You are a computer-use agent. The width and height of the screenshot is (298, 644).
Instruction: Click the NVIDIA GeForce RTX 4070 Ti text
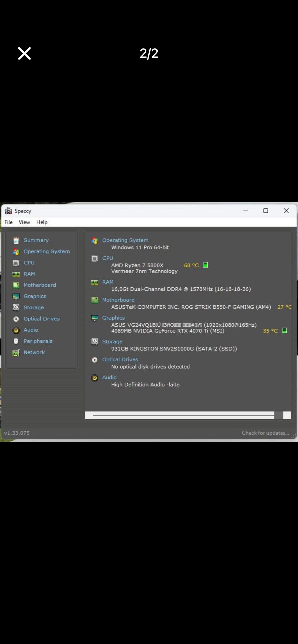168,331
